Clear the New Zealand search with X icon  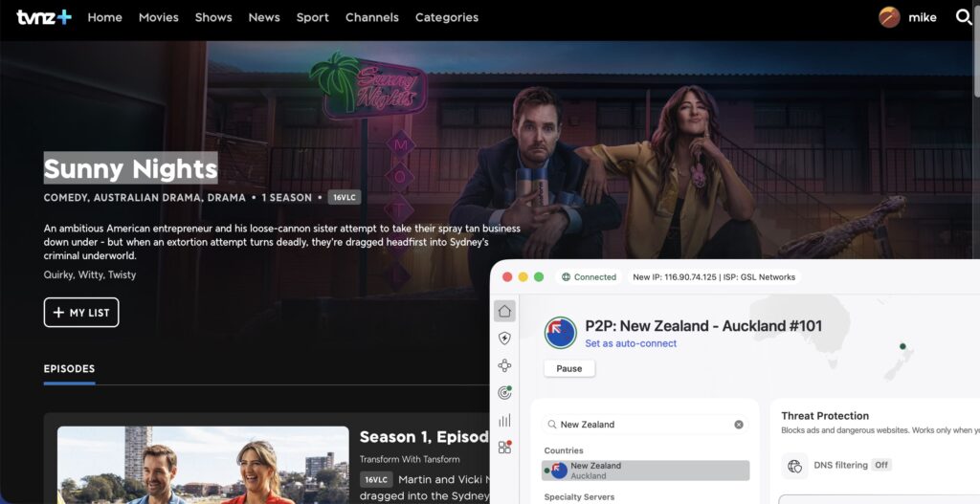[x=739, y=425]
